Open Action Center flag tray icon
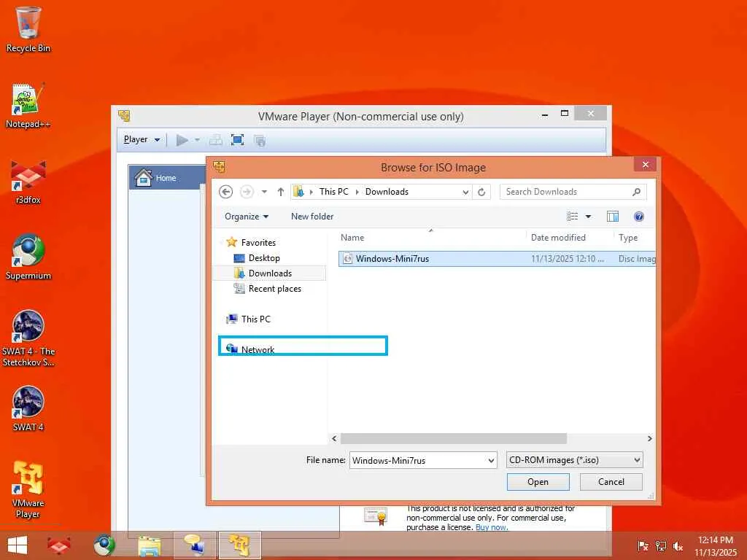 (x=643, y=546)
